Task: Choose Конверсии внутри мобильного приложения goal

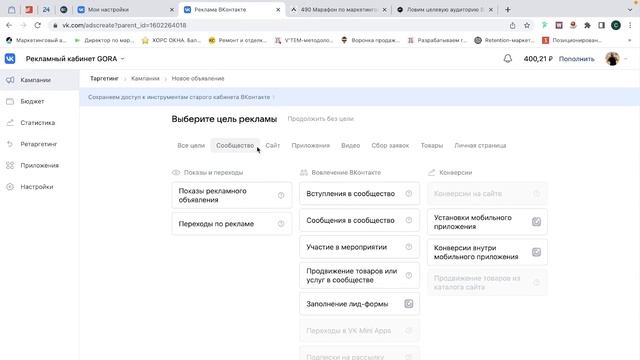Action: tap(487, 252)
